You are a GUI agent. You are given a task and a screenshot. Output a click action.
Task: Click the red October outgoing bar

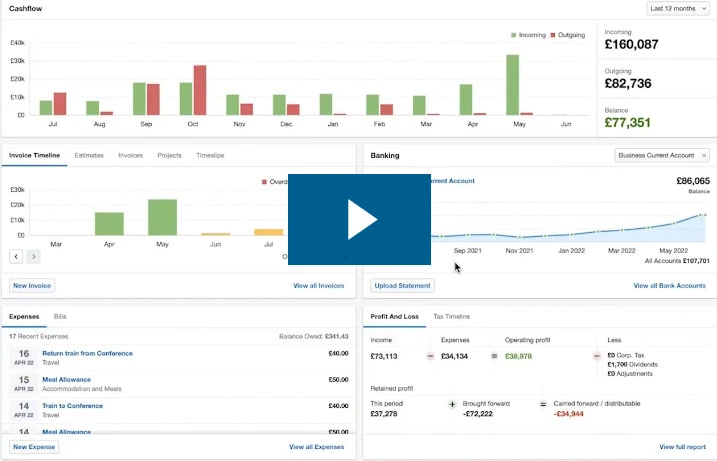[x=200, y=90]
